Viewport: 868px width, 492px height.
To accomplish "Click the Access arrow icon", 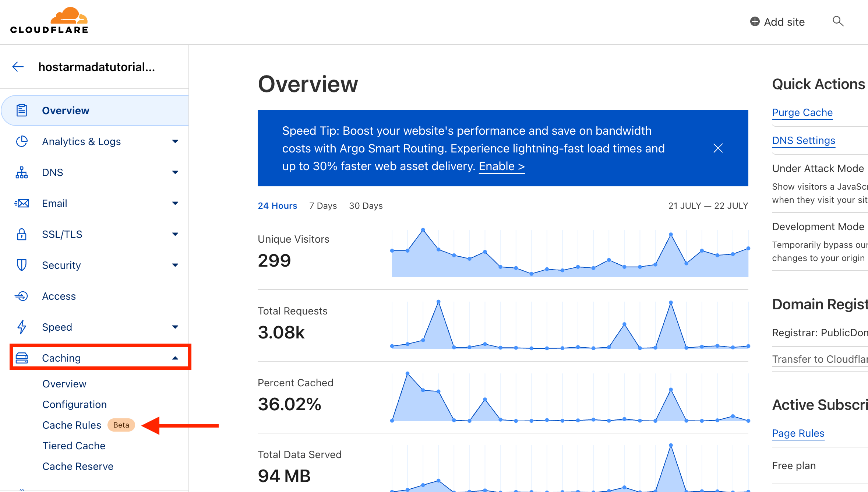I will point(22,296).
